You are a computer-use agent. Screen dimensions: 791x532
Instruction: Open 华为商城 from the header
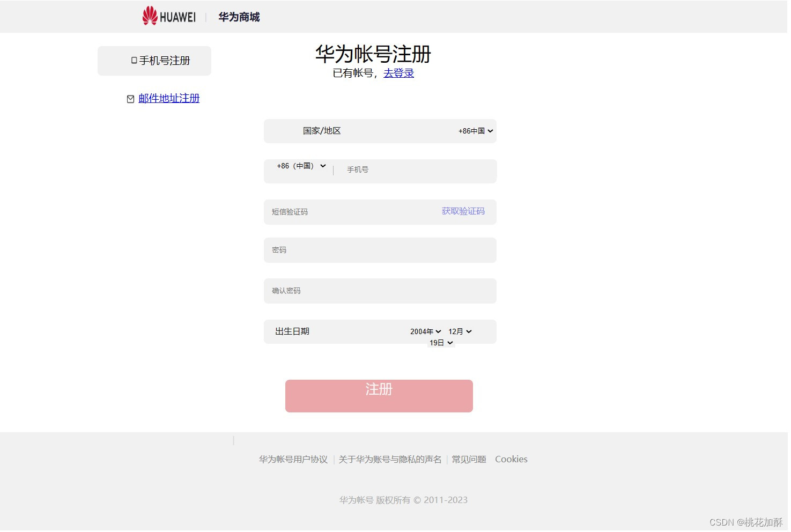(239, 17)
